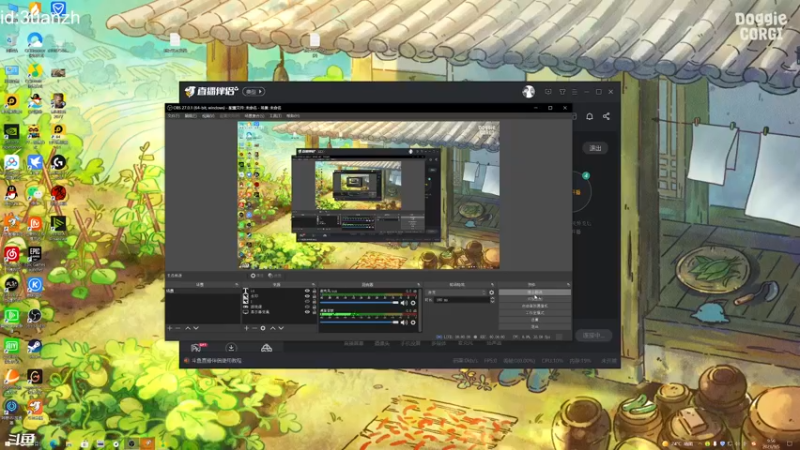Click the top streaming button in OBS controls
The image size is (800, 450).
[534, 292]
